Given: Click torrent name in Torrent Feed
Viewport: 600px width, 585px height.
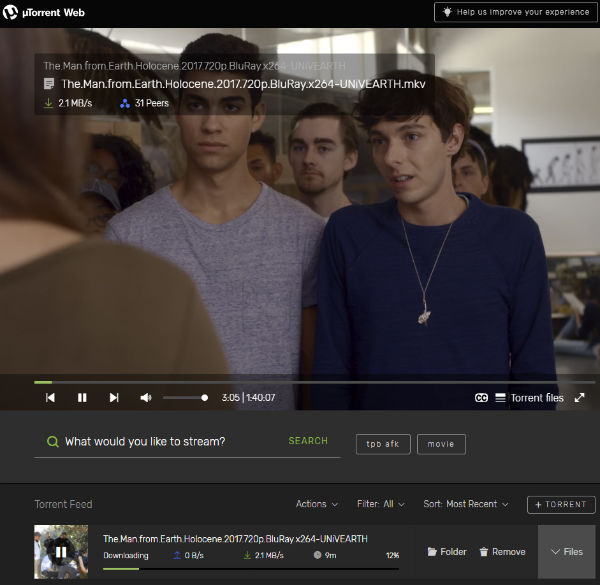Looking at the screenshot, I should pos(235,539).
